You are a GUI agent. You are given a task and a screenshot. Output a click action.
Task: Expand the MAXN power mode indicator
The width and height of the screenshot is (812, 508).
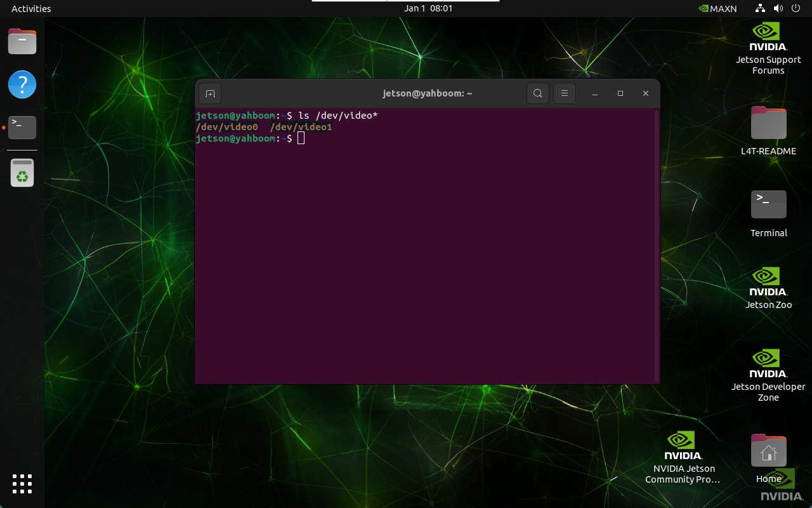(717, 8)
